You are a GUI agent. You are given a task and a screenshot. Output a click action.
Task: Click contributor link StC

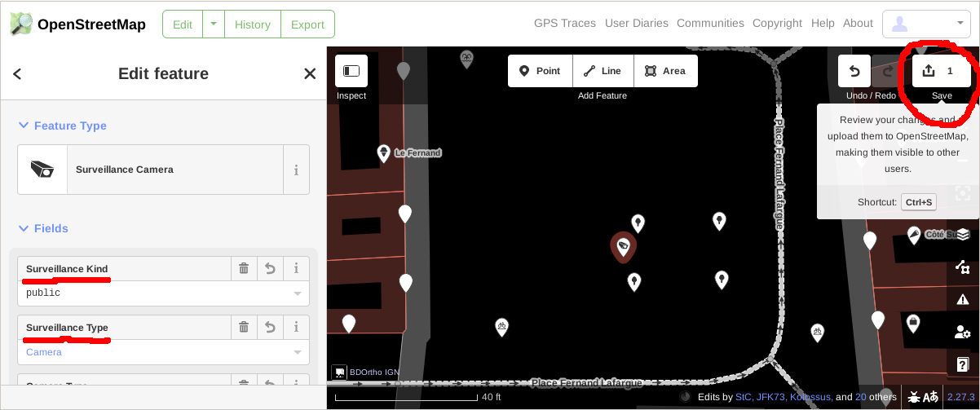tap(744, 397)
